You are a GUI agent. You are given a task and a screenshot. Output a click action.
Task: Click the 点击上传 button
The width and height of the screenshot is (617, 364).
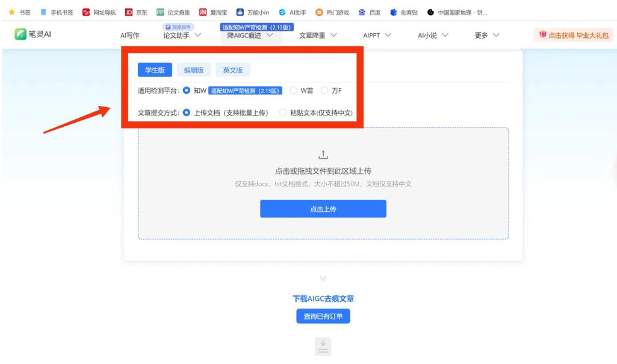tap(323, 209)
